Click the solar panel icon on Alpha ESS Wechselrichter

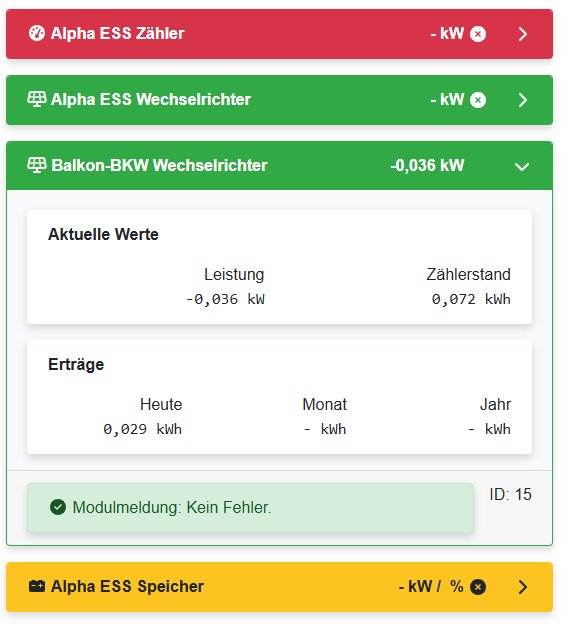click(x=36, y=99)
